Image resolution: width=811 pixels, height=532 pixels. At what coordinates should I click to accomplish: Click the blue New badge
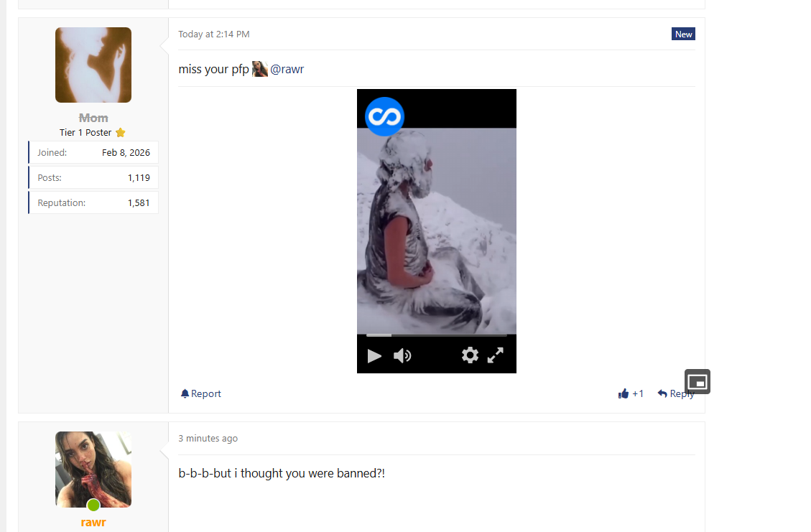click(x=683, y=34)
